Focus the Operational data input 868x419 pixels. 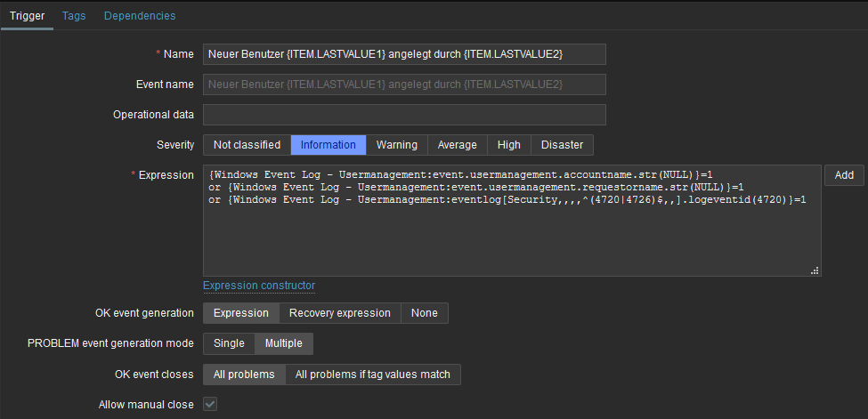click(x=404, y=115)
